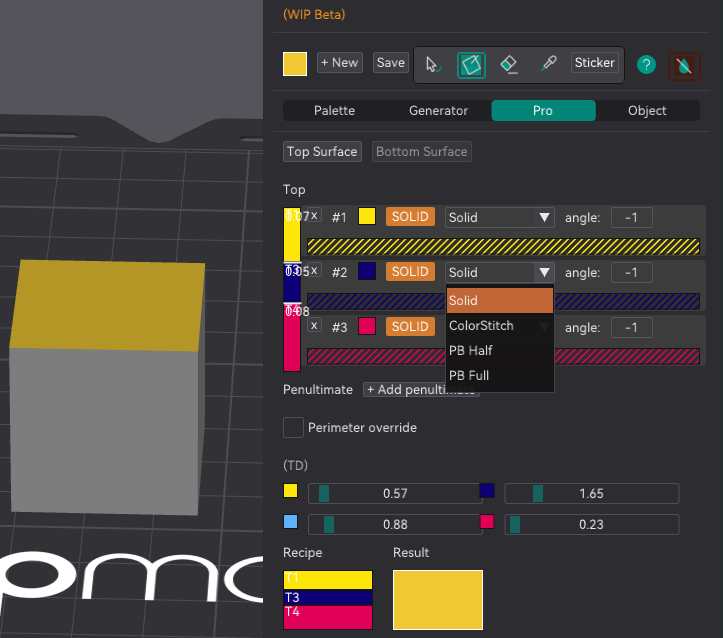This screenshot has height=638, width=723.
Task: Toggle SOLID badge on layer #2
Action: click(410, 272)
